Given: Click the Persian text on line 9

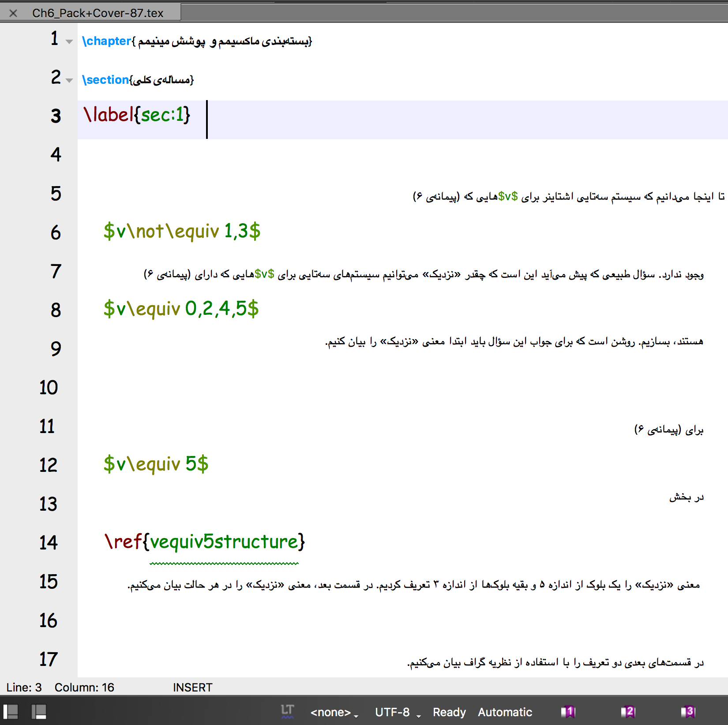Looking at the screenshot, I should pos(514,342).
